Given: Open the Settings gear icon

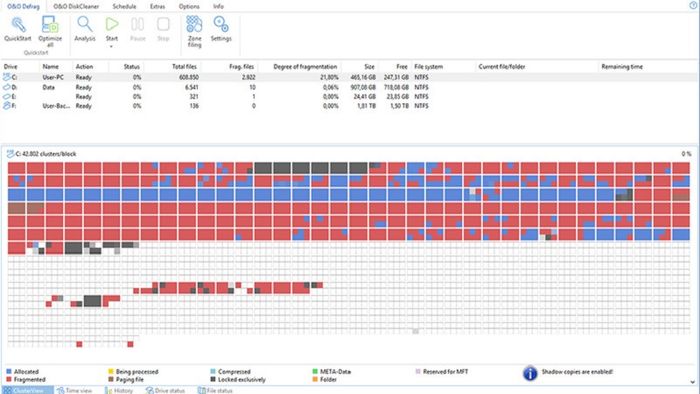Looking at the screenshot, I should pyautogui.click(x=221, y=24).
